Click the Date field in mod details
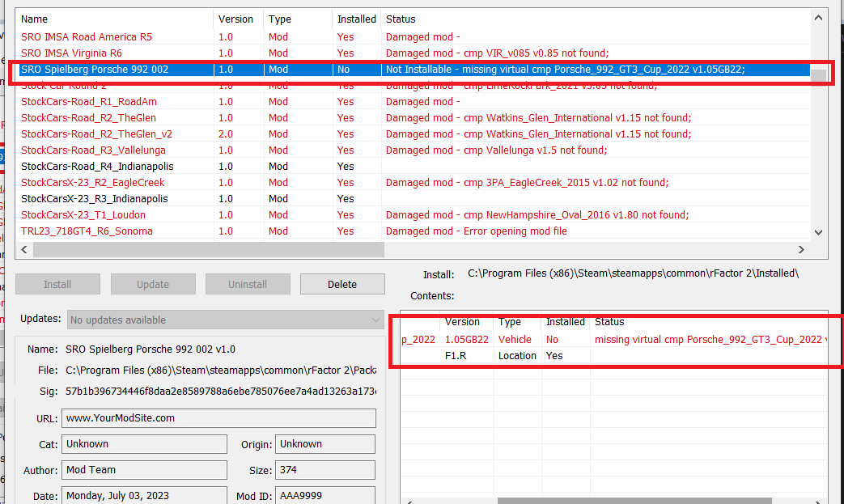Image resolution: width=844 pixels, height=504 pixels. 144,495
